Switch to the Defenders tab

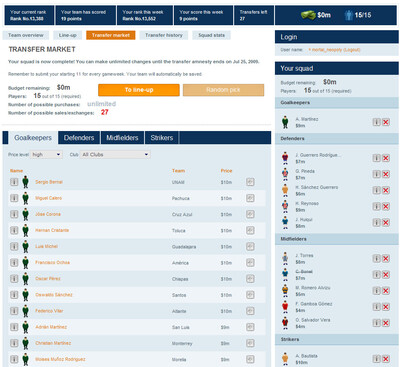[x=79, y=138]
